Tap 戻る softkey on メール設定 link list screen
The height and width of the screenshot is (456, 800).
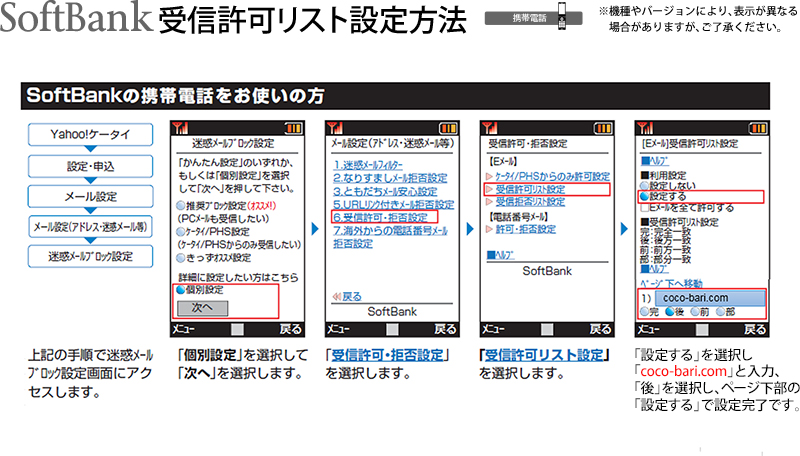[x=445, y=330]
